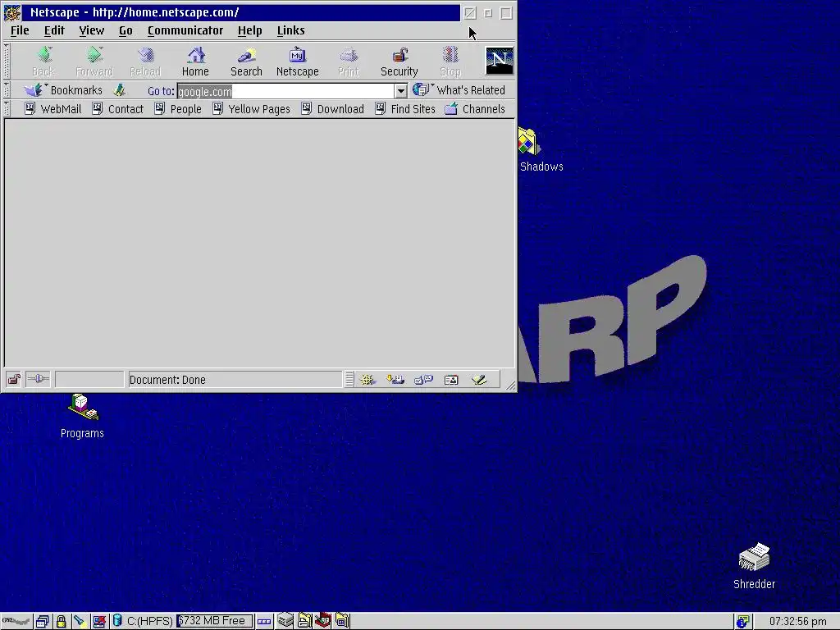Stop the page loading
Viewport: 840px width, 630px height.
coord(450,62)
